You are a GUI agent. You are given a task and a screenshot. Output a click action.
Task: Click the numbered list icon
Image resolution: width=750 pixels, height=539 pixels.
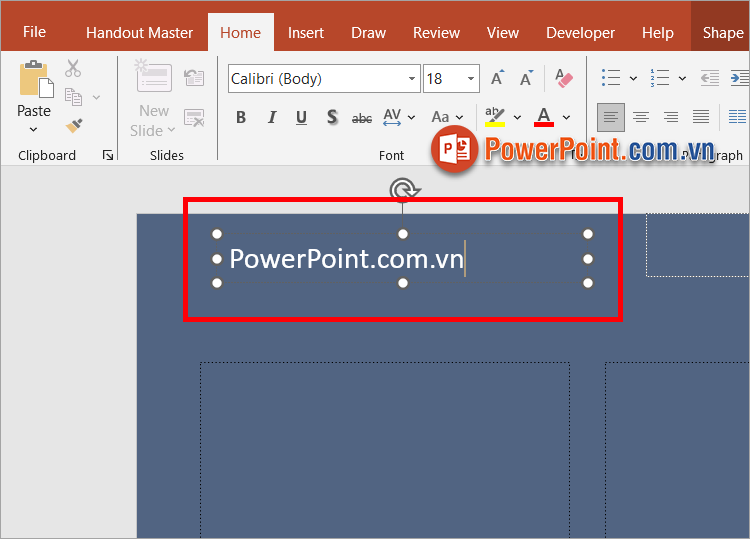click(x=660, y=77)
